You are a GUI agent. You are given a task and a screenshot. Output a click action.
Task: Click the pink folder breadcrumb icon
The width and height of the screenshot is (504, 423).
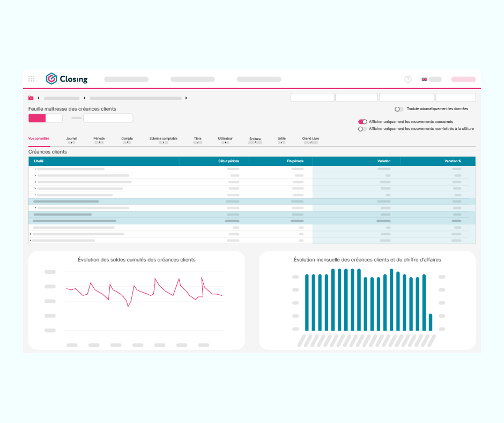tap(31, 98)
